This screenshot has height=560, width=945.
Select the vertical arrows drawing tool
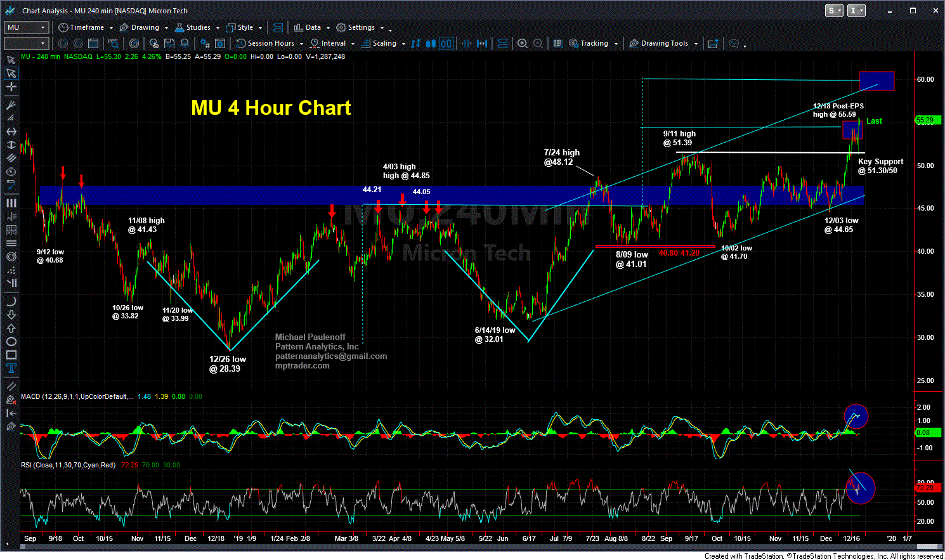pyautogui.click(x=11, y=145)
